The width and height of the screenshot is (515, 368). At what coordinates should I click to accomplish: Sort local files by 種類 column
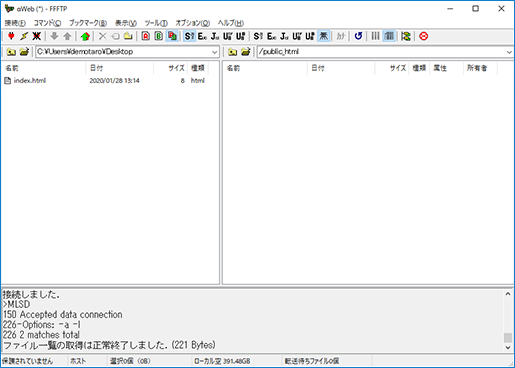click(x=198, y=68)
